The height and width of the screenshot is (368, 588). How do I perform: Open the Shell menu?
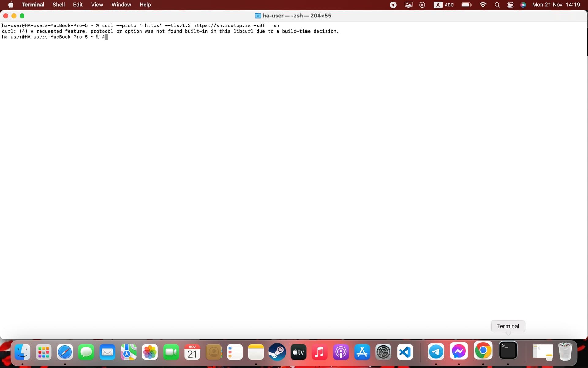point(58,5)
